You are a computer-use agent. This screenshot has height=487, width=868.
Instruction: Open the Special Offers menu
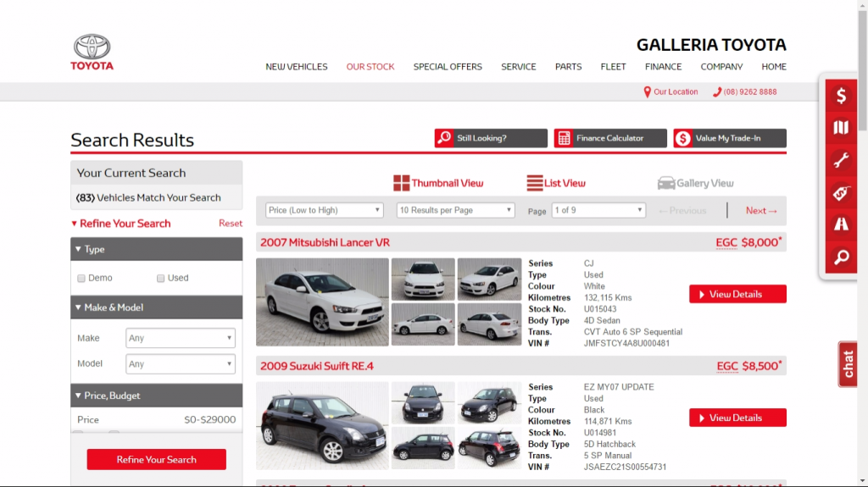(x=448, y=67)
